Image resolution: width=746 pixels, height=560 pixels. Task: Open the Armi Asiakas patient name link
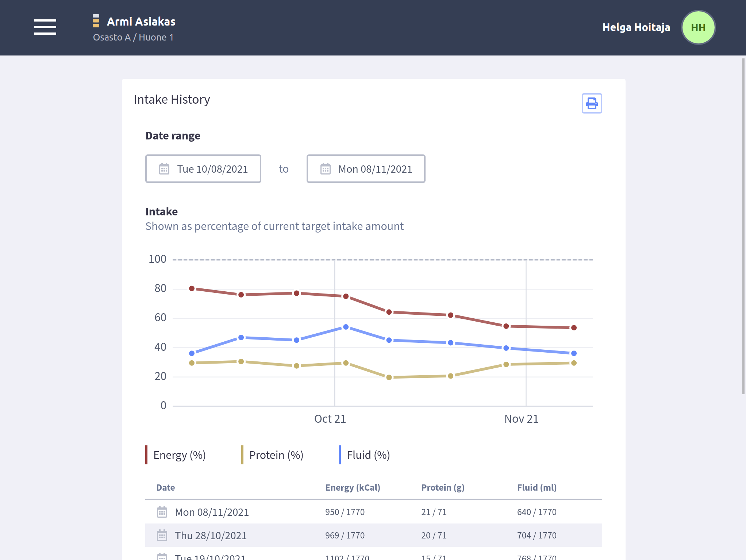141,22
